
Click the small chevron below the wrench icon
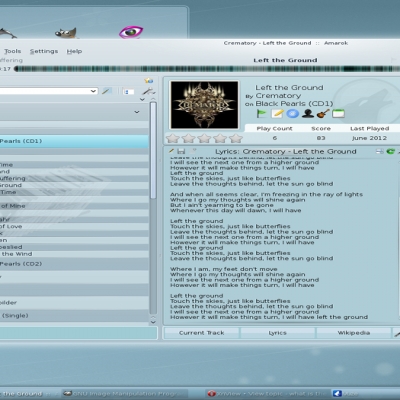click(142, 99)
